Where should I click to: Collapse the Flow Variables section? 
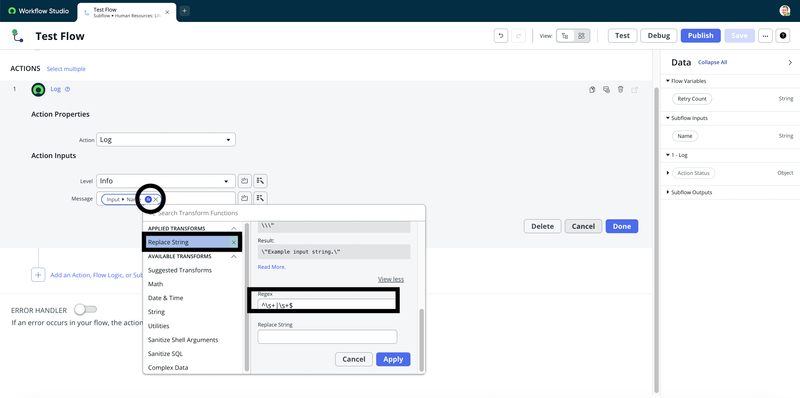point(667,81)
